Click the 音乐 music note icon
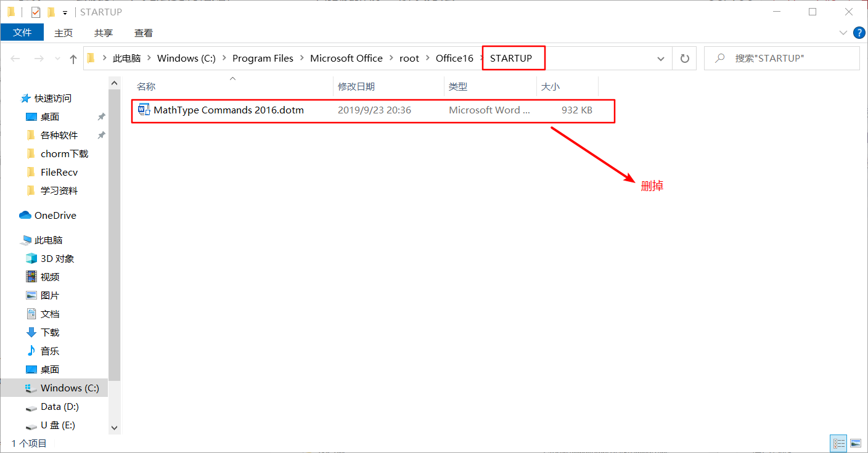Viewport: 868px width, 453px height. [31, 351]
